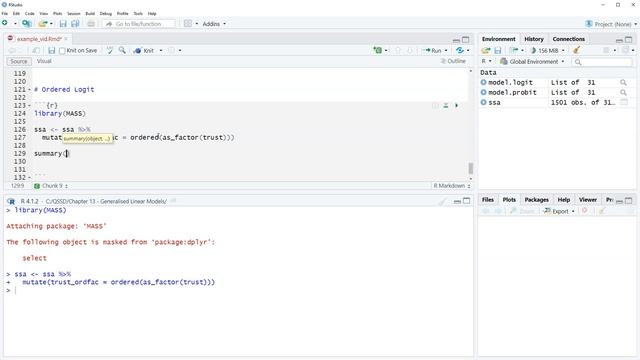640x360 pixels.
Task: Switch to the Help tab
Action: click(564, 200)
